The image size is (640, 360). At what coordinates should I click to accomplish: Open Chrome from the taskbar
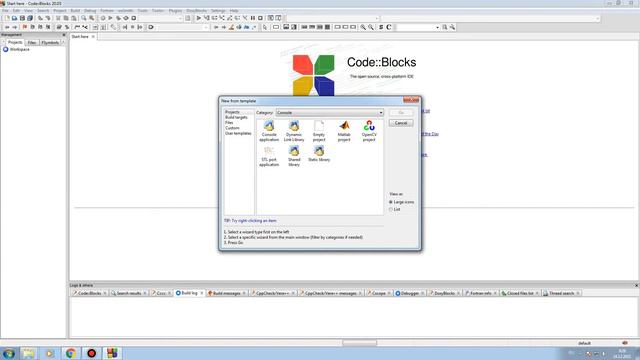[x=71, y=353]
